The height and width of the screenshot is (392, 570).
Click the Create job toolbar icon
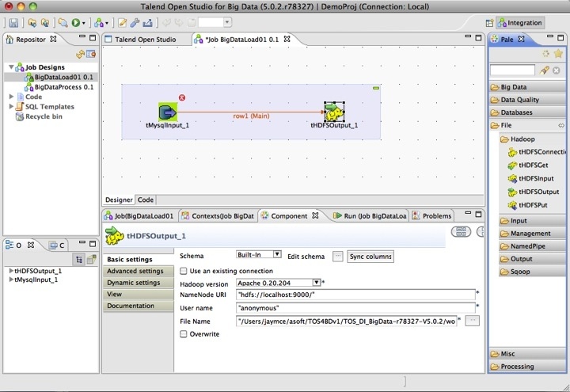click(98, 23)
